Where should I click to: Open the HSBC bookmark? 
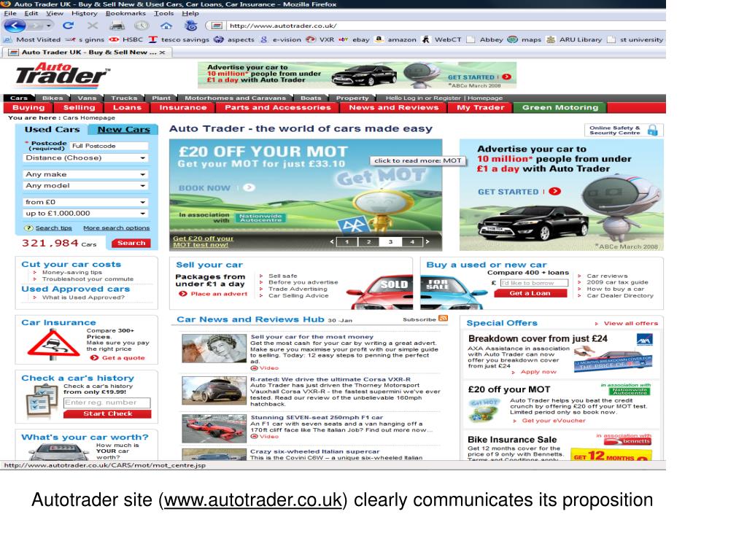coord(127,39)
